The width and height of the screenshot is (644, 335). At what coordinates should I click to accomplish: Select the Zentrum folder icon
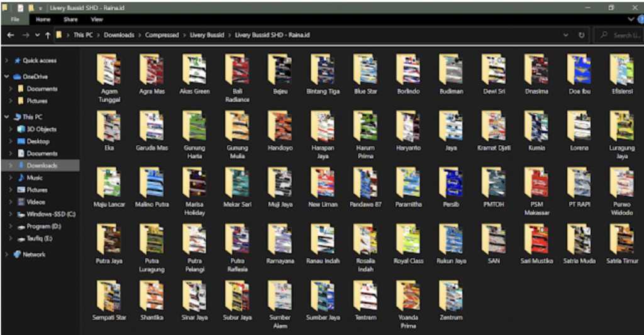(451, 297)
